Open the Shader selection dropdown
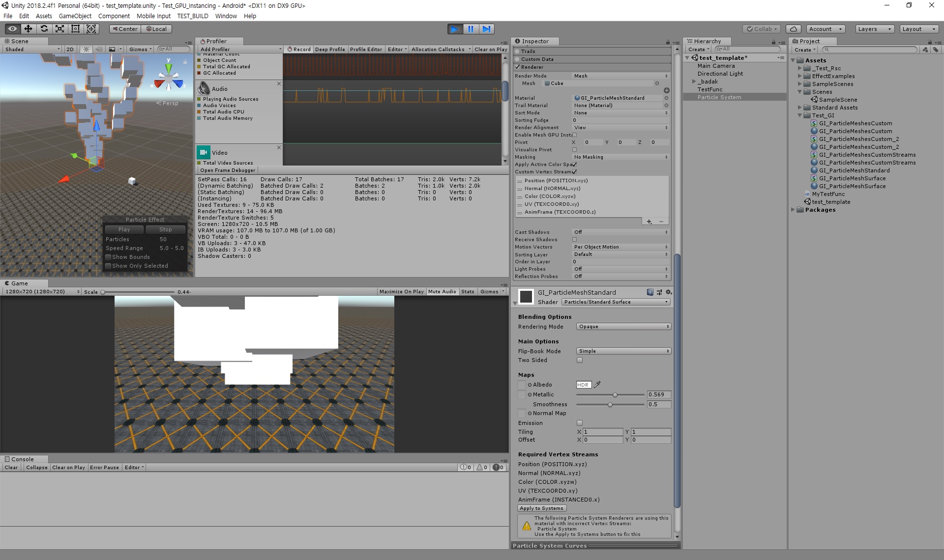The height and width of the screenshot is (560, 944). tap(616, 302)
